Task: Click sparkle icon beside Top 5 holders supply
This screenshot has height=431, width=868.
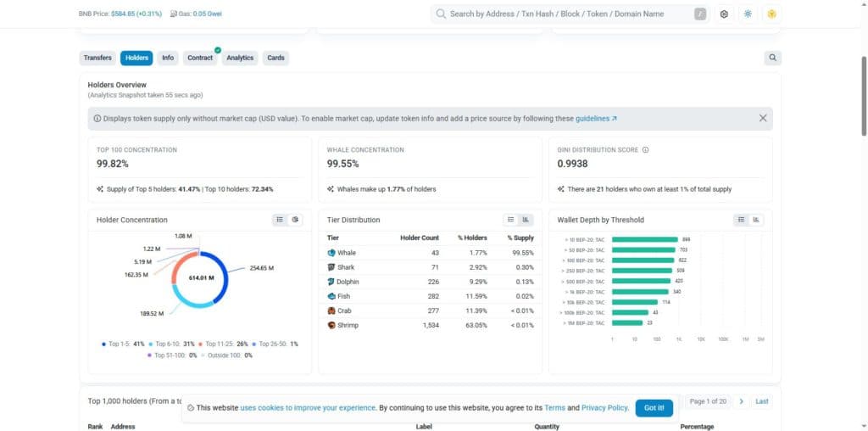Action: [x=100, y=189]
